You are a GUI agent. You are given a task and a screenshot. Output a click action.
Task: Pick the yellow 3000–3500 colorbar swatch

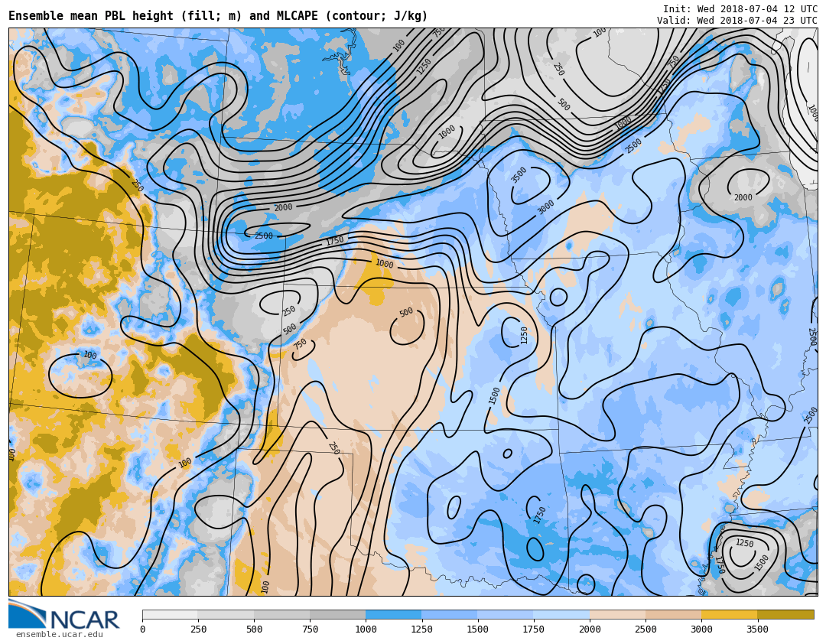coord(729,614)
